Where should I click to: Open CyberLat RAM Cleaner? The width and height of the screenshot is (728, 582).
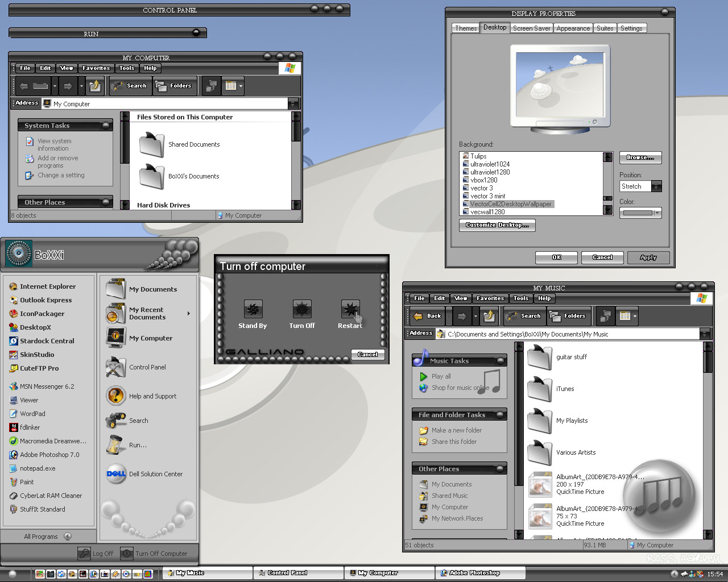[x=45, y=496]
